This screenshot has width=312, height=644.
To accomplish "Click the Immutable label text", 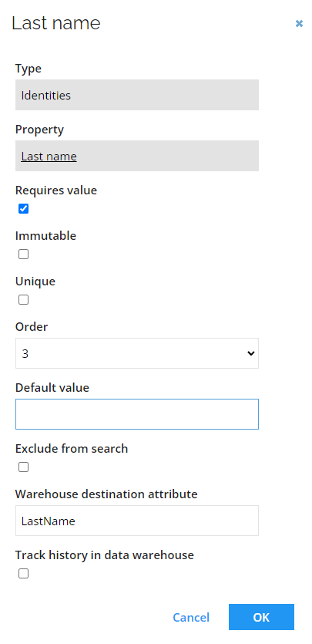I will coord(46,236).
